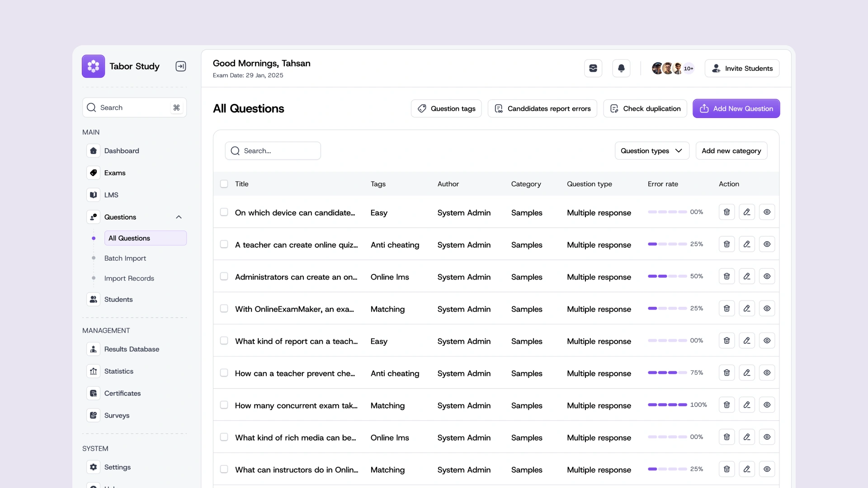Delete the 'What kind of rich media' question

[x=726, y=436]
